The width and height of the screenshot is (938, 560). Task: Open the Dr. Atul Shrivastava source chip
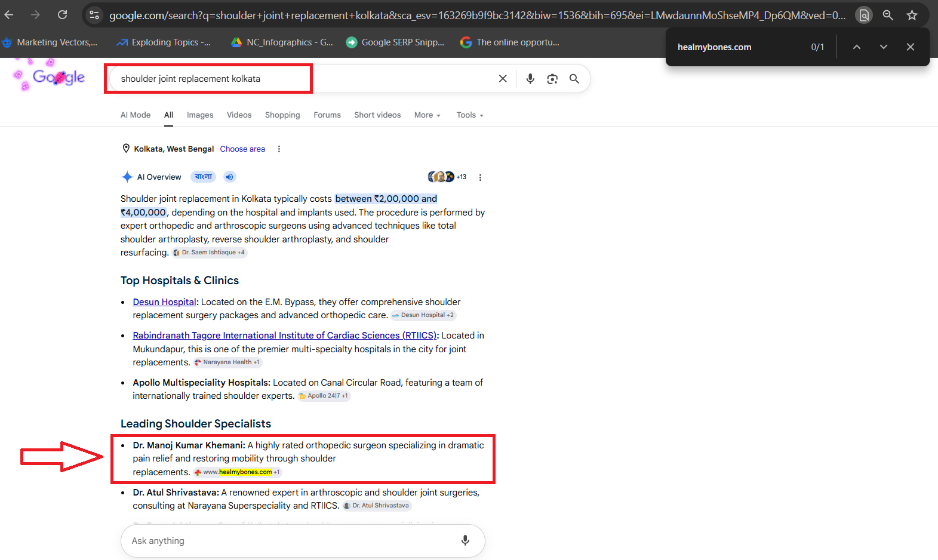click(x=376, y=506)
